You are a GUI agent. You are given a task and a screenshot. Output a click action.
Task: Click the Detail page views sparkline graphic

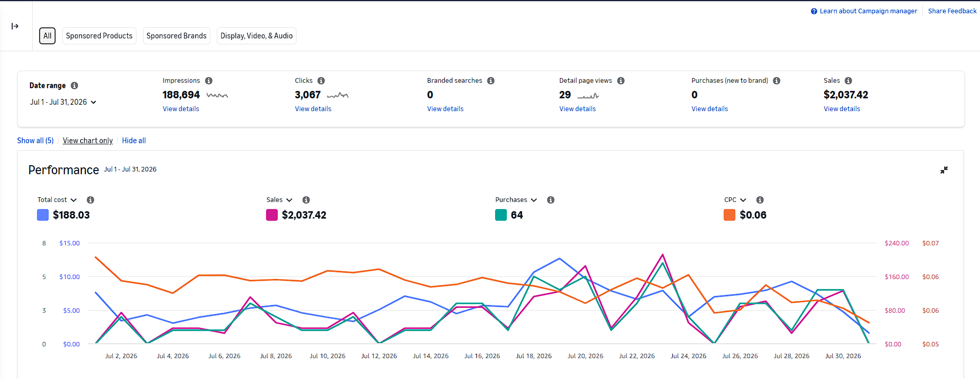click(x=588, y=96)
